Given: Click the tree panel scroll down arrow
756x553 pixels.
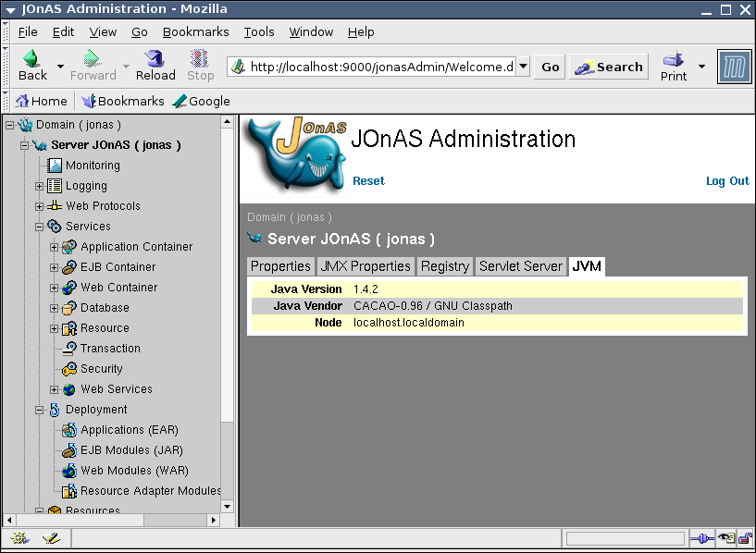Looking at the screenshot, I should click(228, 507).
